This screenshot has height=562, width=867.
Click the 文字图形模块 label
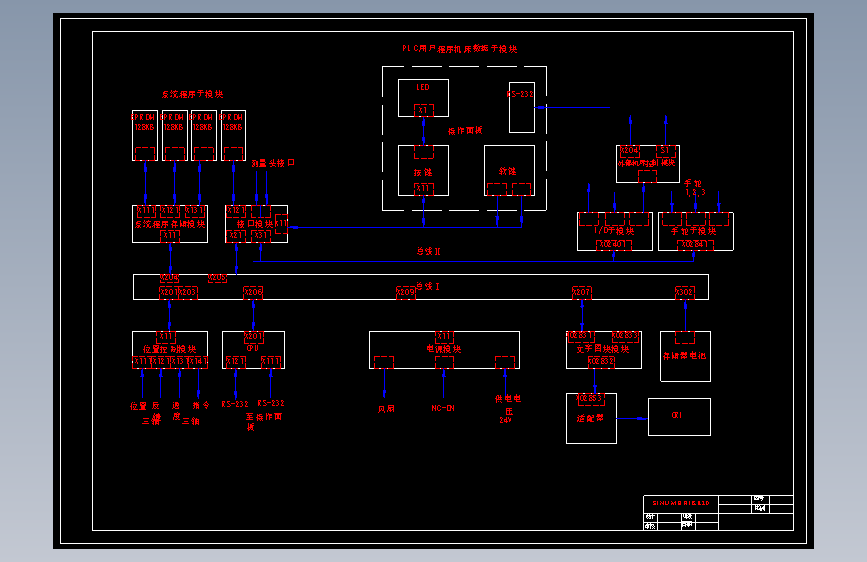[x=603, y=349]
